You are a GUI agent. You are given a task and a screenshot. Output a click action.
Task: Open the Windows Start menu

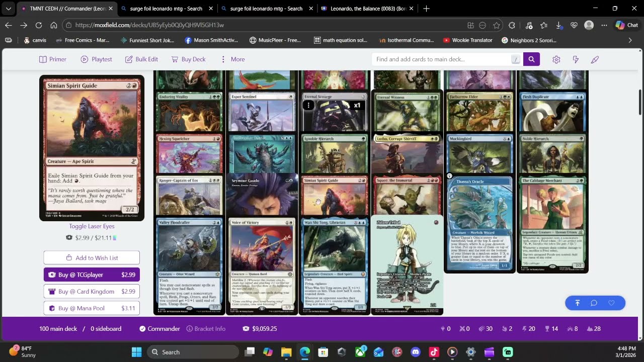click(x=137, y=352)
